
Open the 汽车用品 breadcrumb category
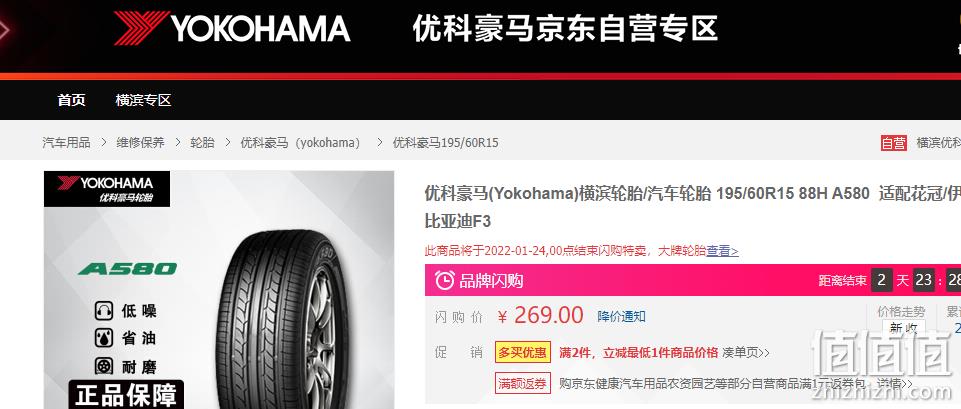click(x=66, y=143)
